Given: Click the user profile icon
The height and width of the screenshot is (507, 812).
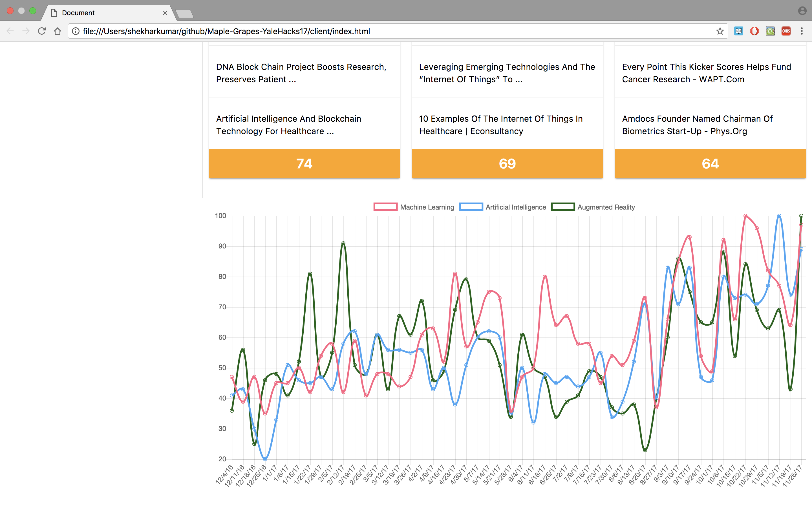Looking at the screenshot, I should coord(802,11).
